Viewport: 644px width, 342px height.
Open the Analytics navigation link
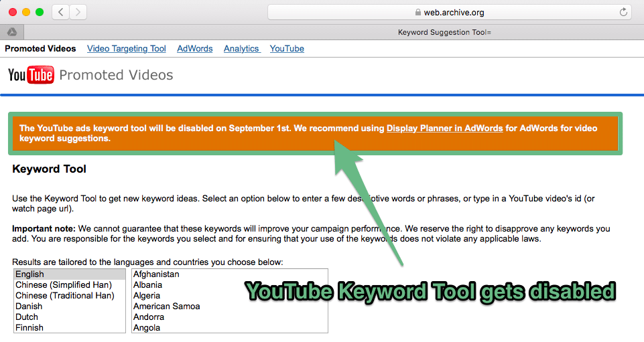241,48
